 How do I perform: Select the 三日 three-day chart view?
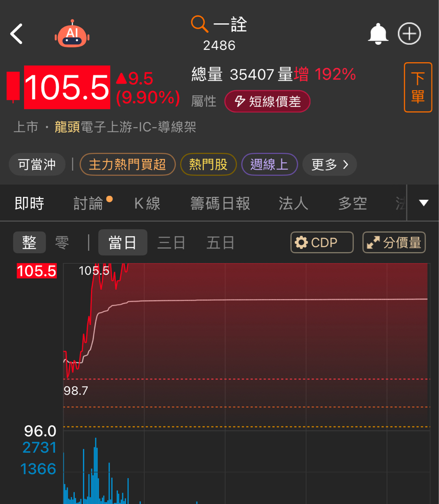tap(171, 242)
